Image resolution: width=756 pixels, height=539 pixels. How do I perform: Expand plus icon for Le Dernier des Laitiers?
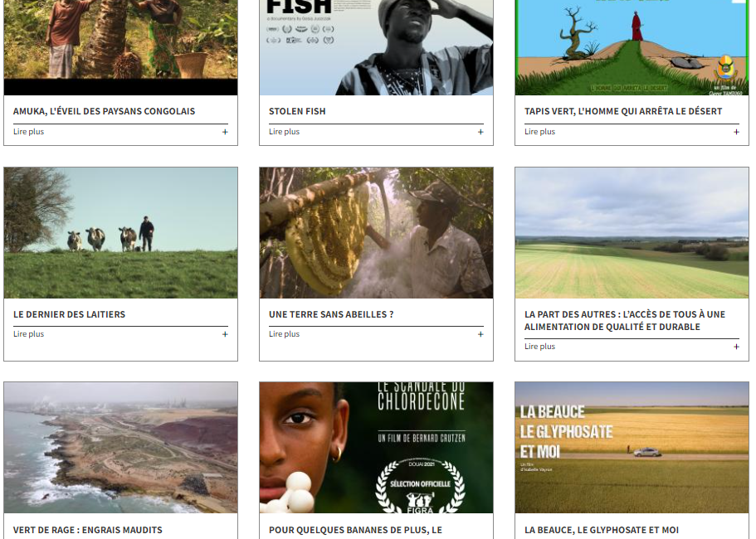[x=225, y=334]
